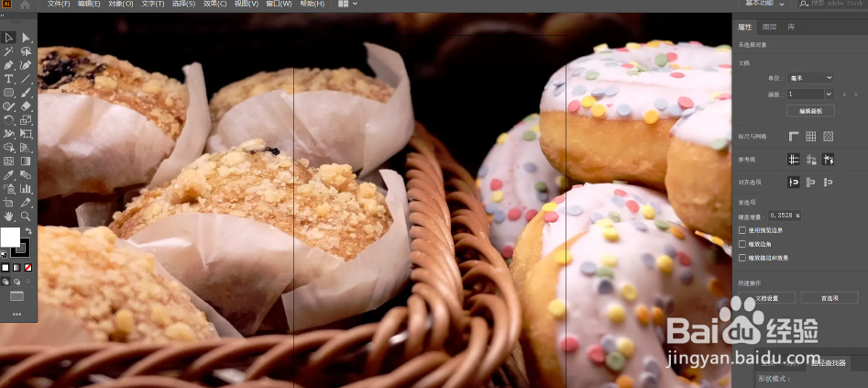Select the Rotate tool
The image size is (868, 388).
[9, 120]
